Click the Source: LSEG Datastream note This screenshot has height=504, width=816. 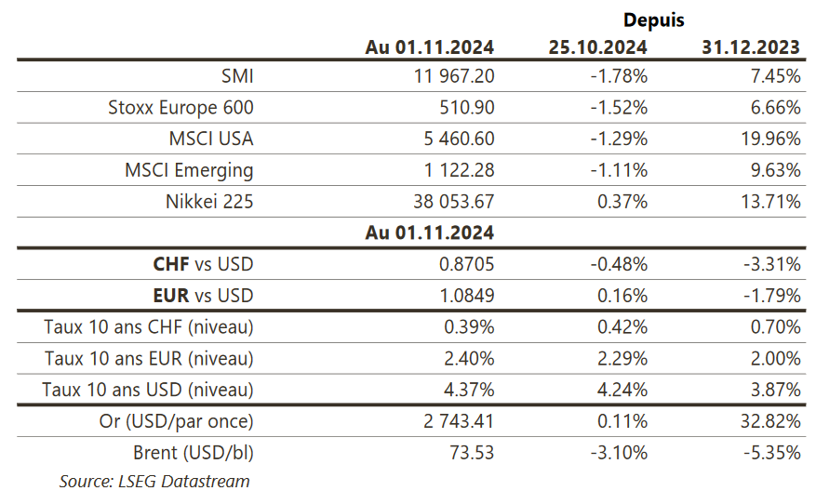coord(154,481)
